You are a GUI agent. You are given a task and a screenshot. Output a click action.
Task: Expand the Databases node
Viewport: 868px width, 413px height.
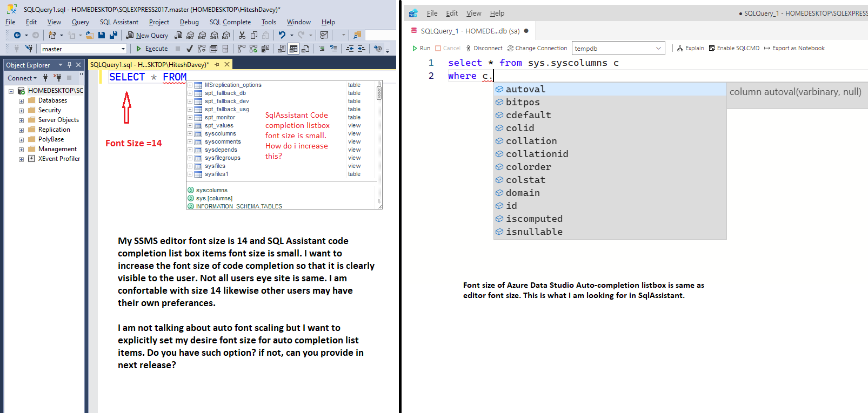point(21,101)
